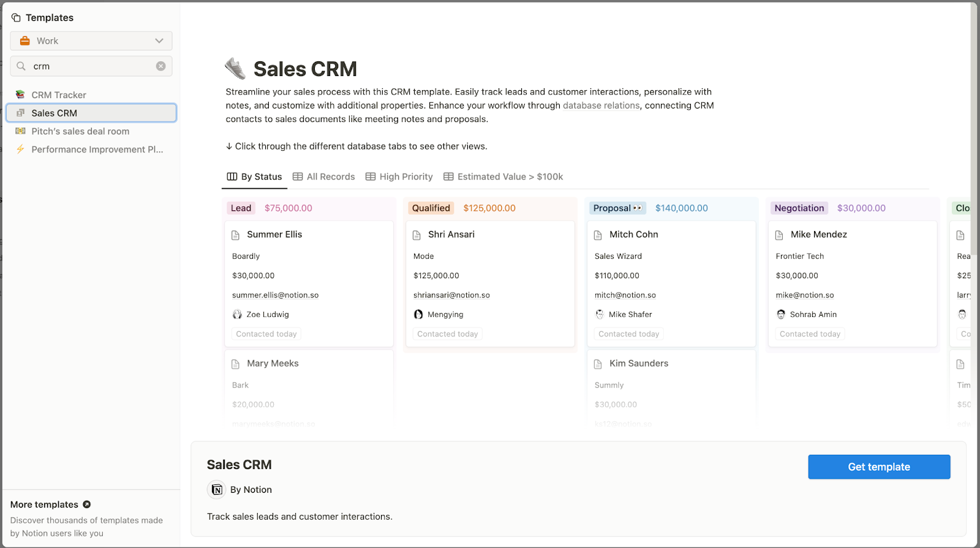The height and width of the screenshot is (548, 980).
Task: Click mitch@notion.so email
Action: [625, 295]
